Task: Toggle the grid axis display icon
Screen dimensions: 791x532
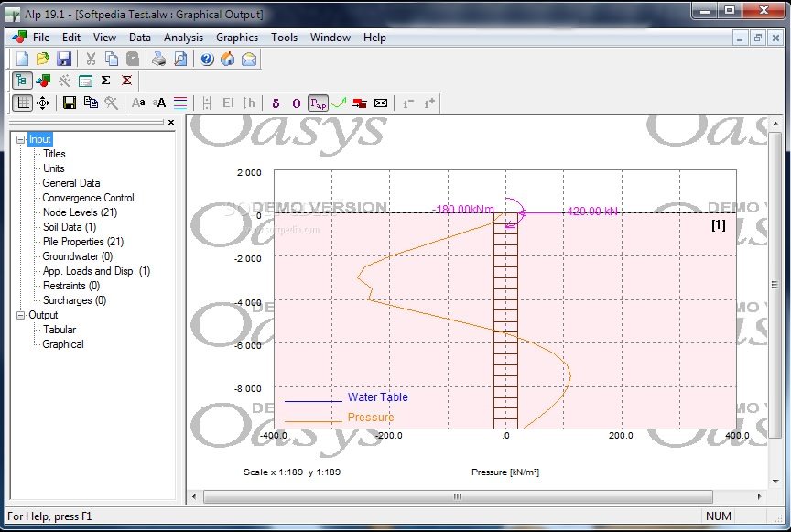Action: click(x=23, y=103)
